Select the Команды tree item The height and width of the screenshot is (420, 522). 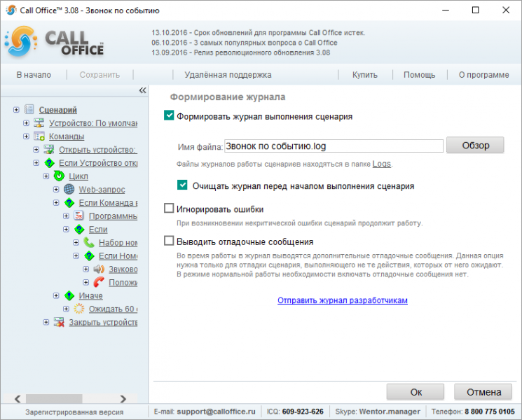tap(67, 136)
